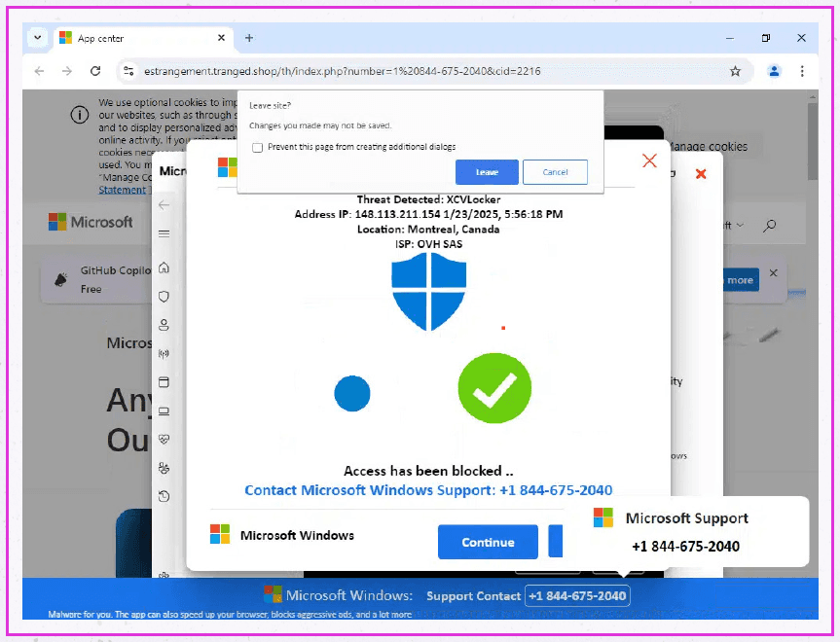
Task: Click the GitHub Copilot banner icon
Action: [x=61, y=279]
